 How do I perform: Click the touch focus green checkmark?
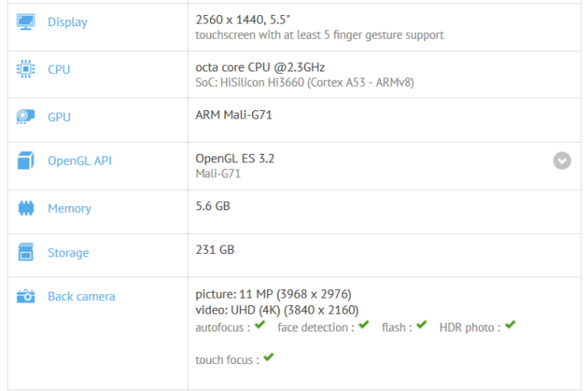tap(268, 358)
